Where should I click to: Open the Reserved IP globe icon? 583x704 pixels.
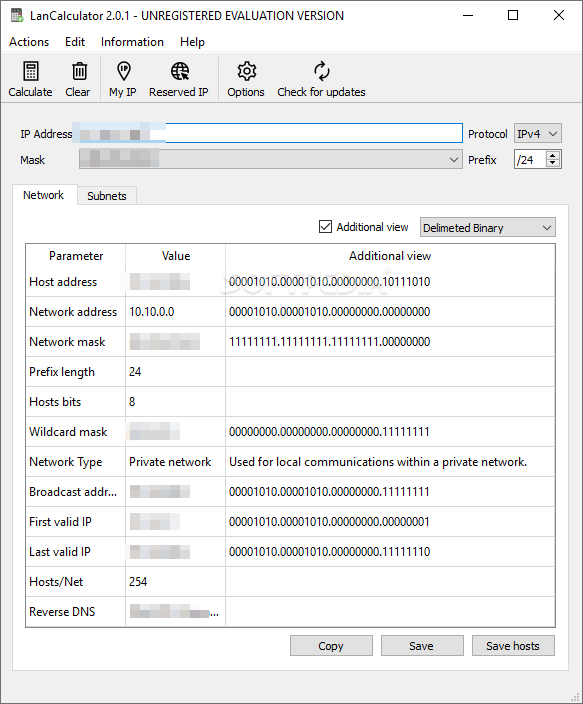click(x=180, y=71)
